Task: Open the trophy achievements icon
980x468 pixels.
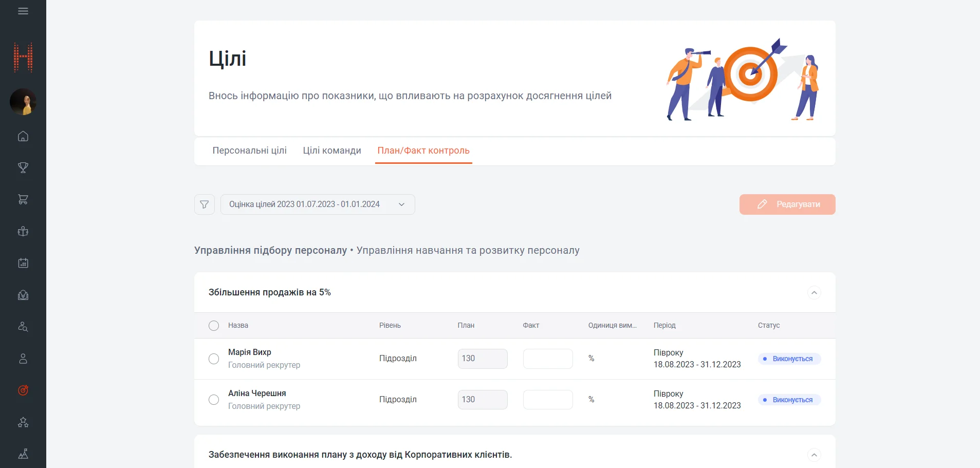Action: pyautogui.click(x=23, y=167)
